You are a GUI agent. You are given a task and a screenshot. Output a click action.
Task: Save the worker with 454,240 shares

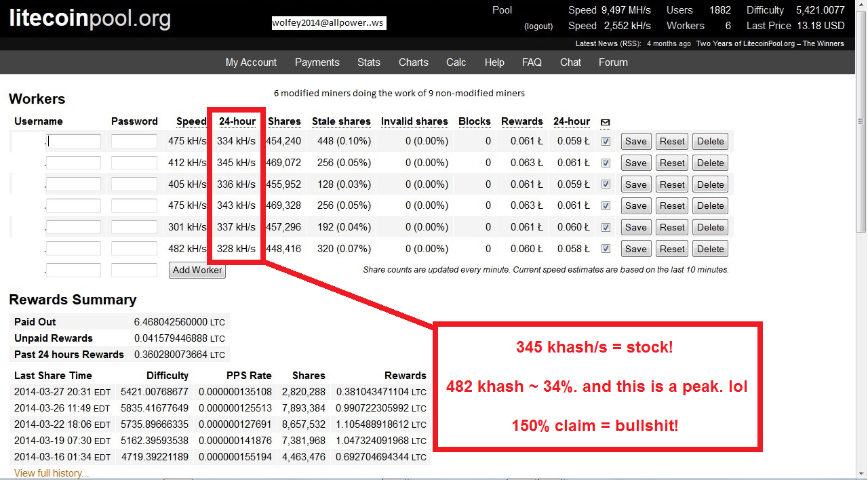tap(636, 142)
